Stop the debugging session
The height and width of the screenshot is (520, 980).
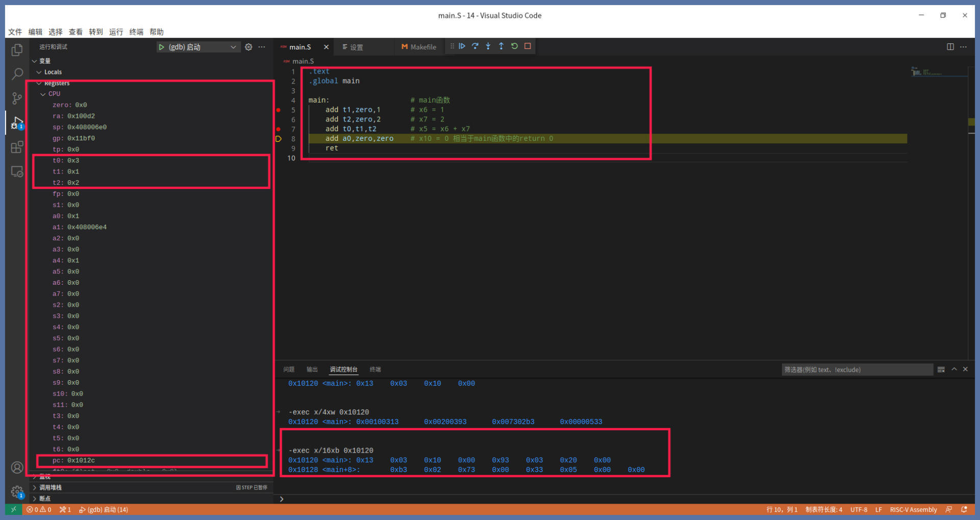tap(528, 46)
